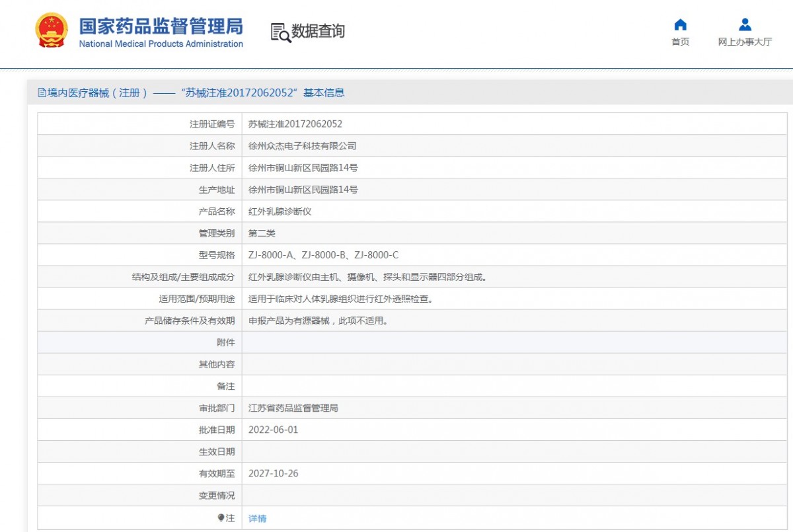Click the expiry date 2027-10-26

point(273,474)
